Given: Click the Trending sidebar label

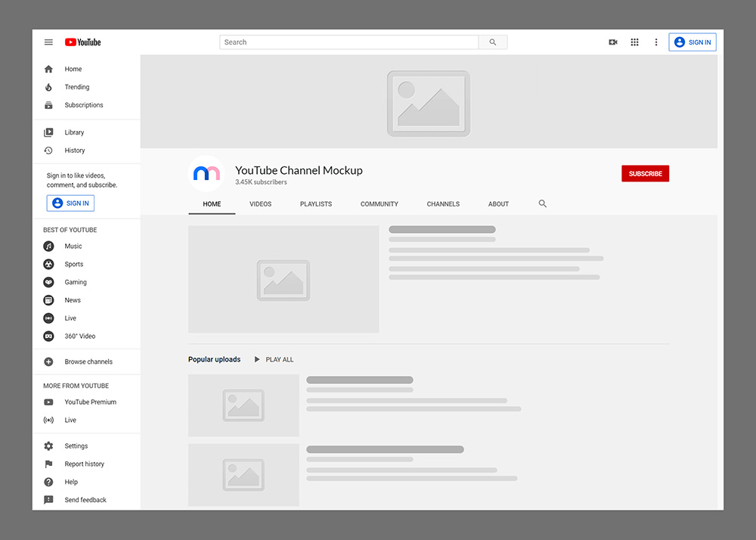Looking at the screenshot, I should point(77,87).
